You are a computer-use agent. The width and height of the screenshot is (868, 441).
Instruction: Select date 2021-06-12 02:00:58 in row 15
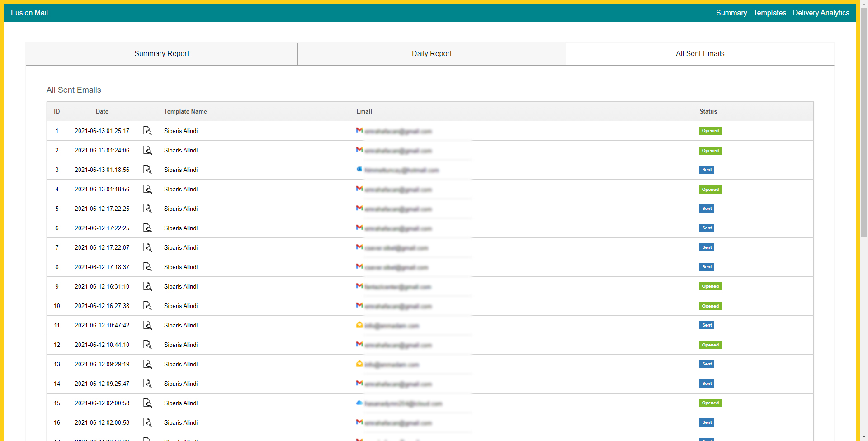click(x=102, y=403)
